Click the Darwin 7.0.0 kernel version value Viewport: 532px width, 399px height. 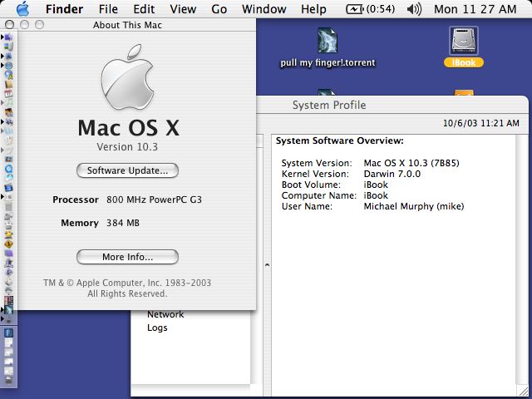pos(392,174)
